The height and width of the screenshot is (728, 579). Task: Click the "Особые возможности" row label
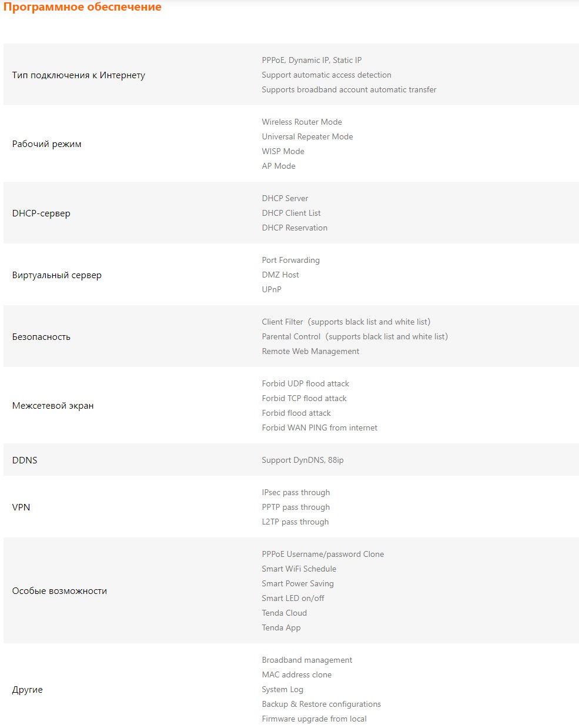coord(59,591)
